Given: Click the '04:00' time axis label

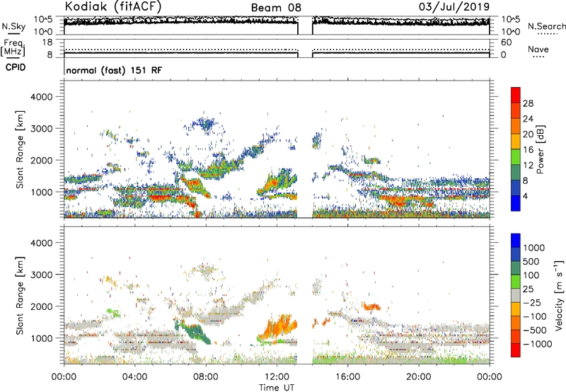Looking at the screenshot, I should (x=134, y=377).
